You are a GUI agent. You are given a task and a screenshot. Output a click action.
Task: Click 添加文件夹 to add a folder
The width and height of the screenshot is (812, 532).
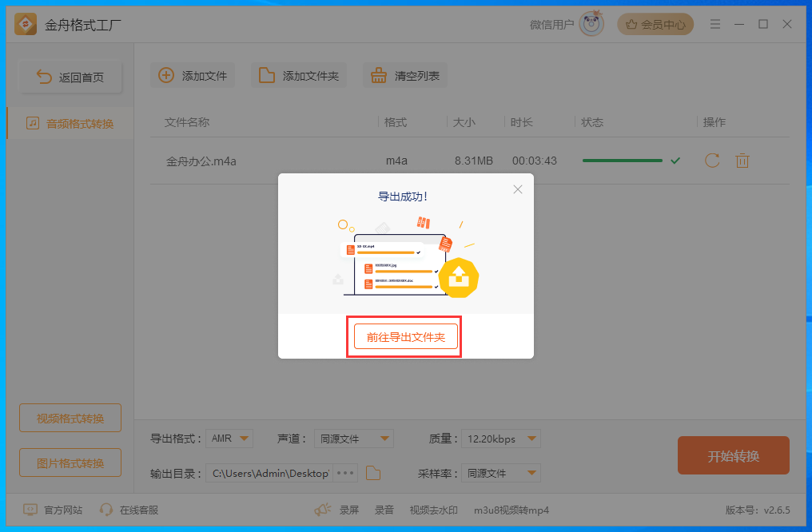click(x=299, y=76)
